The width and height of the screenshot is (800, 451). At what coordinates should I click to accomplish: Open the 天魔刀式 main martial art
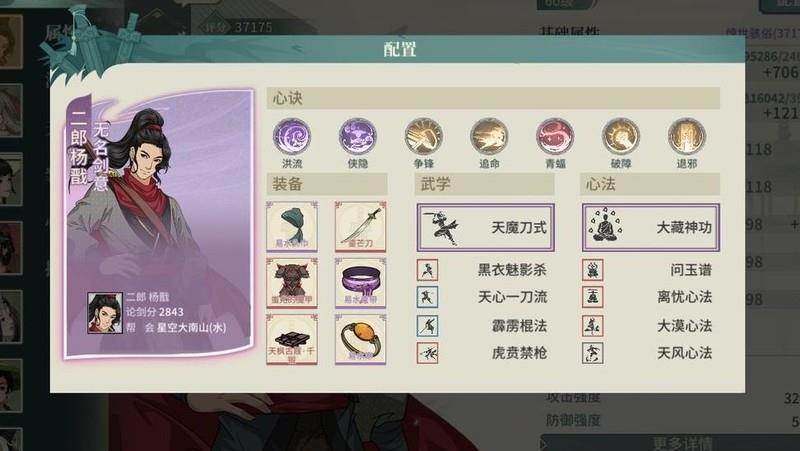coord(485,227)
